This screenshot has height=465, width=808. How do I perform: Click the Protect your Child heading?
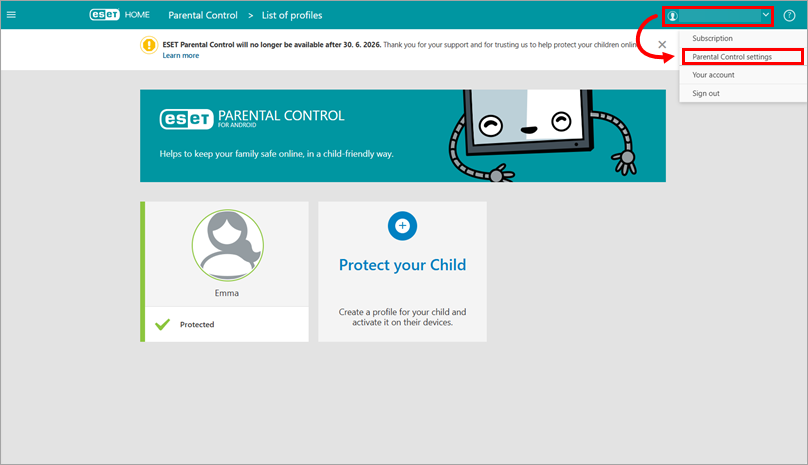pyautogui.click(x=402, y=265)
